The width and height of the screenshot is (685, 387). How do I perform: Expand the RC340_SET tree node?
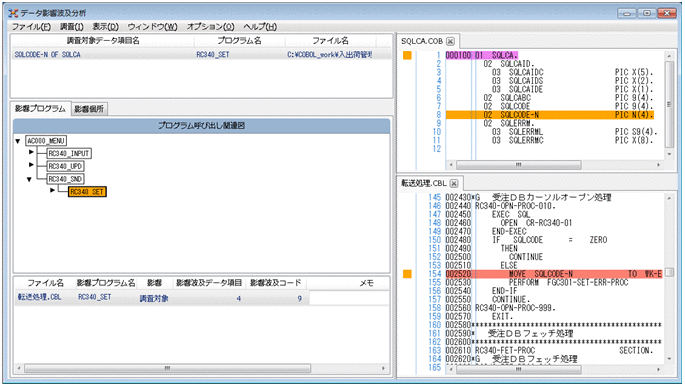point(52,190)
